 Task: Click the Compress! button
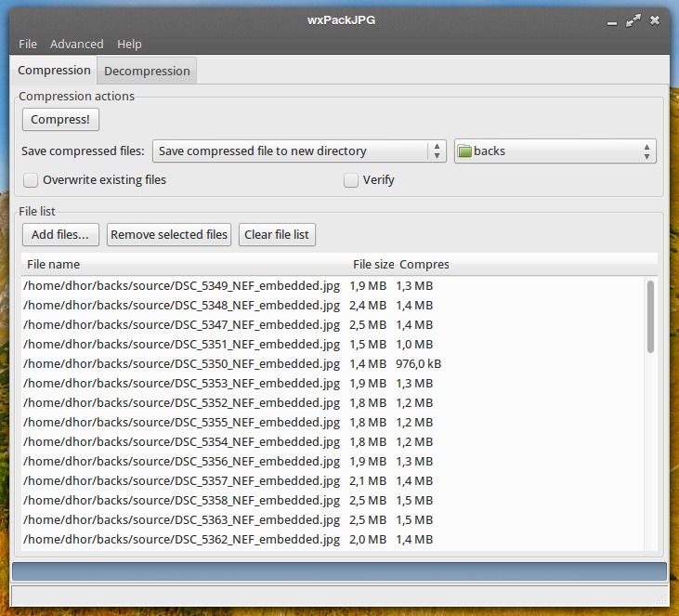point(60,120)
